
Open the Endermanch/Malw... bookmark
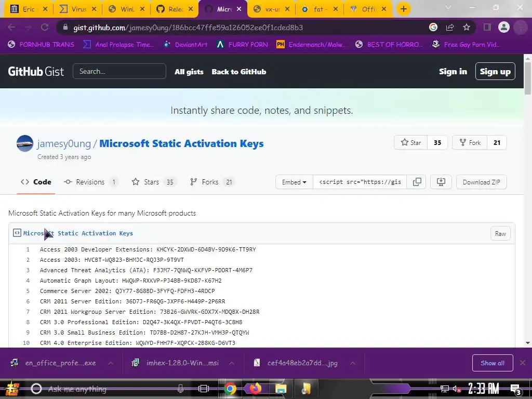311,45
